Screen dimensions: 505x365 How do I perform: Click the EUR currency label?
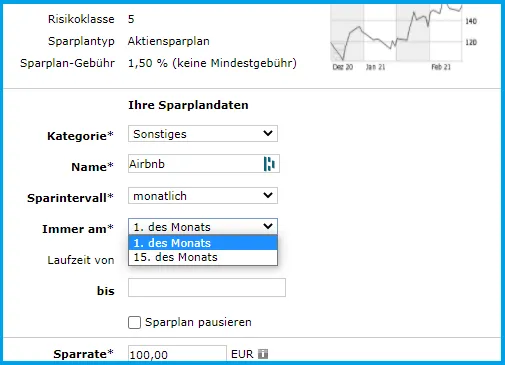[x=242, y=354]
